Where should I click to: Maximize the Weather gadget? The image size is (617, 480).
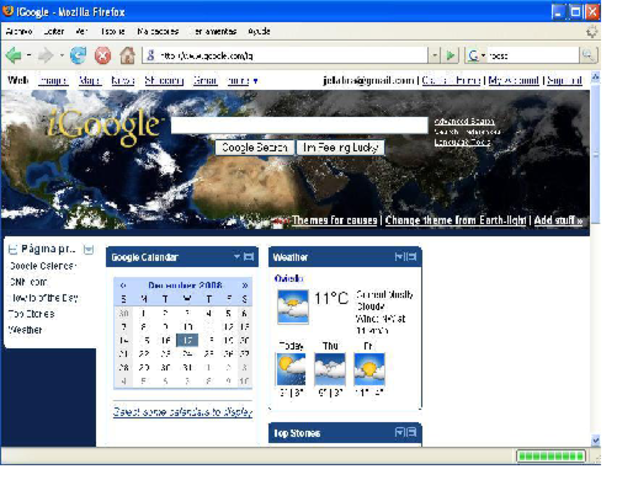coord(412,257)
